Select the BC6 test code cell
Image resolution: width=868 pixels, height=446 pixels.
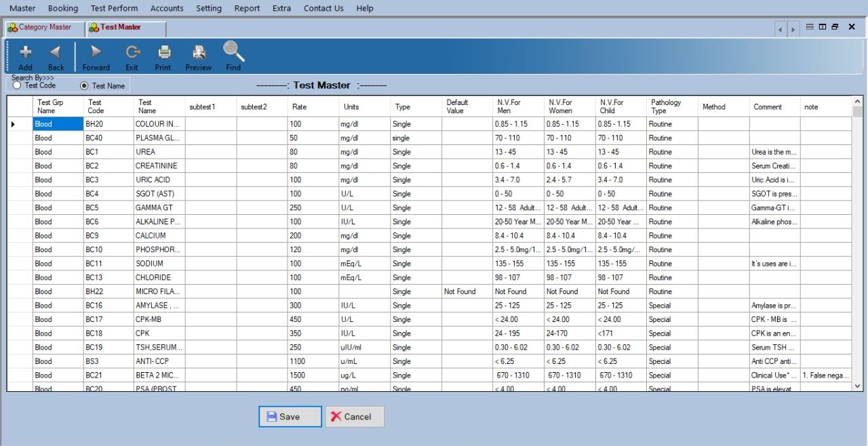point(108,222)
